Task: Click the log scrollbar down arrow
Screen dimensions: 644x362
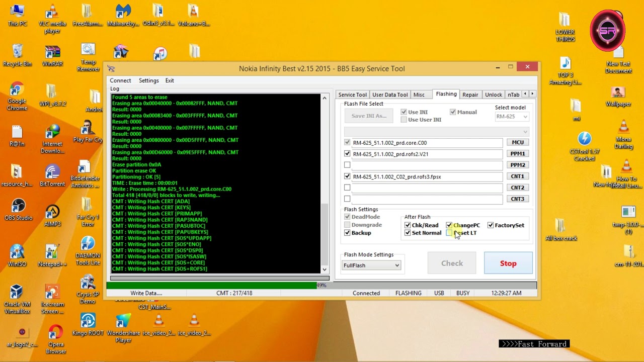Action: (325, 269)
